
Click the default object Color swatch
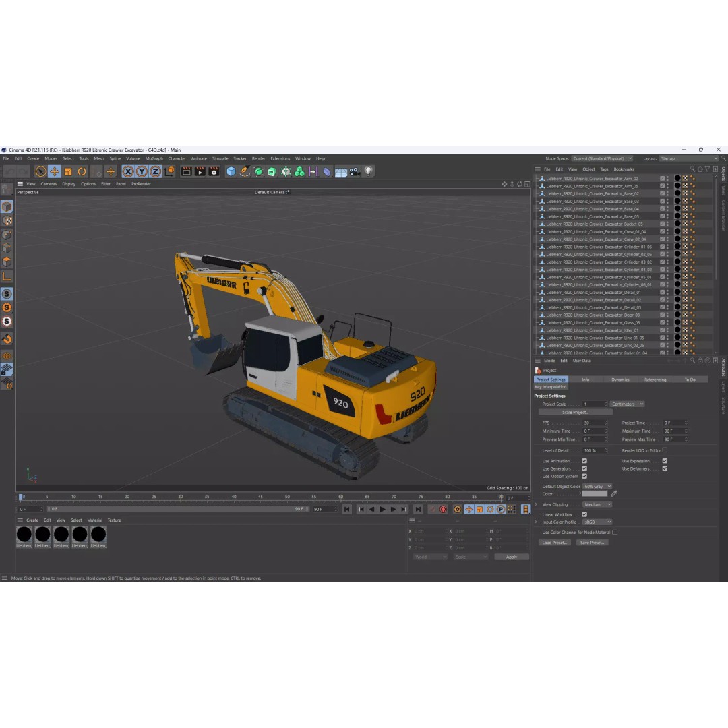[595, 494]
